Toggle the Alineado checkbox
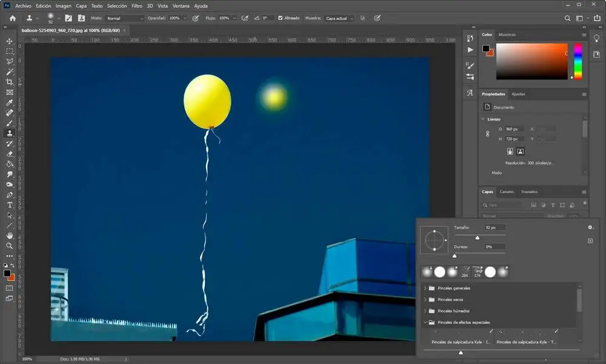606x364 pixels. click(x=280, y=18)
